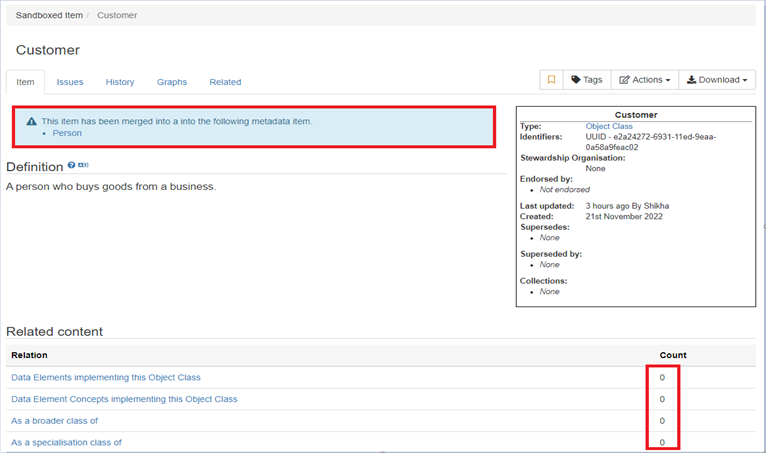Image resolution: width=766 pixels, height=453 pixels.
Task: Select the Item tab
Action: coord(25,82)
